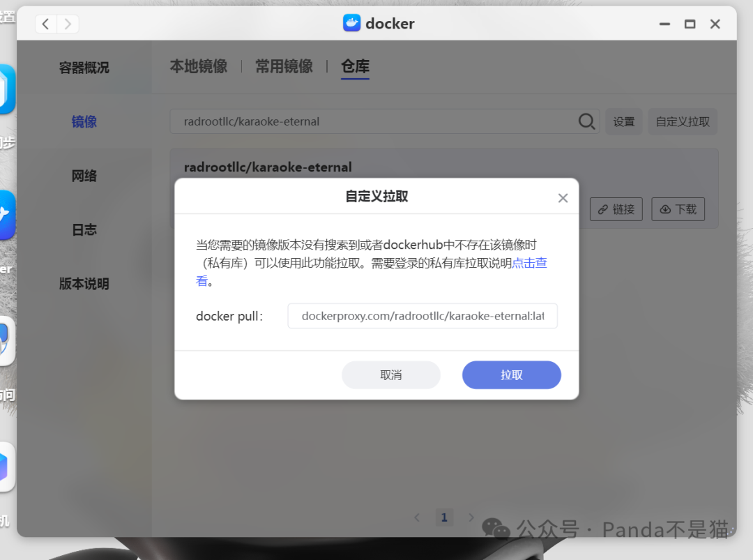Click the 自定义拉取 button in toolbar
Image resolution: width=753 pixels, height=560 pixels.
click(x=683, y=121)
